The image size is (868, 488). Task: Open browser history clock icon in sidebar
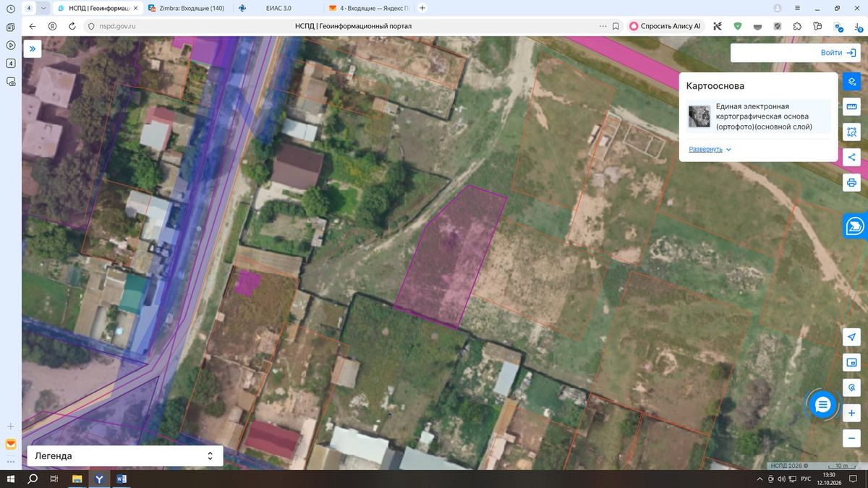(x=11, y=8)
